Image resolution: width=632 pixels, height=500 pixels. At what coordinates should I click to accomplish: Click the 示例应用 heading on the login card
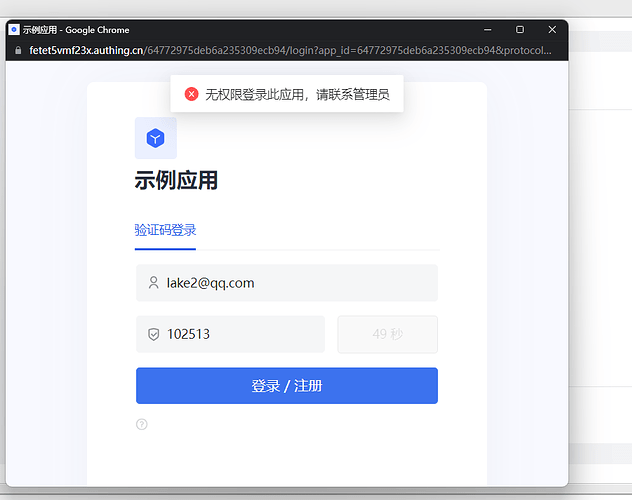point(176,181)
